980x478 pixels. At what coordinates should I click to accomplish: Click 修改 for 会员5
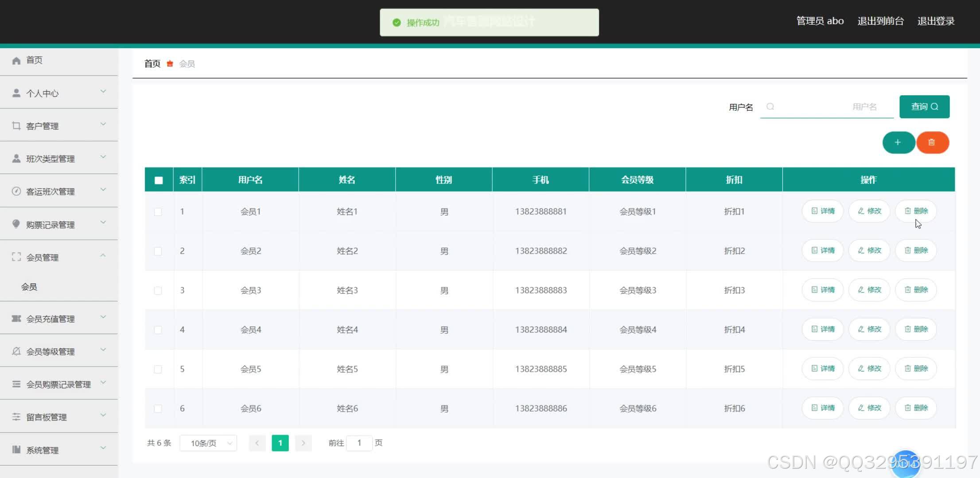point(869,369)
